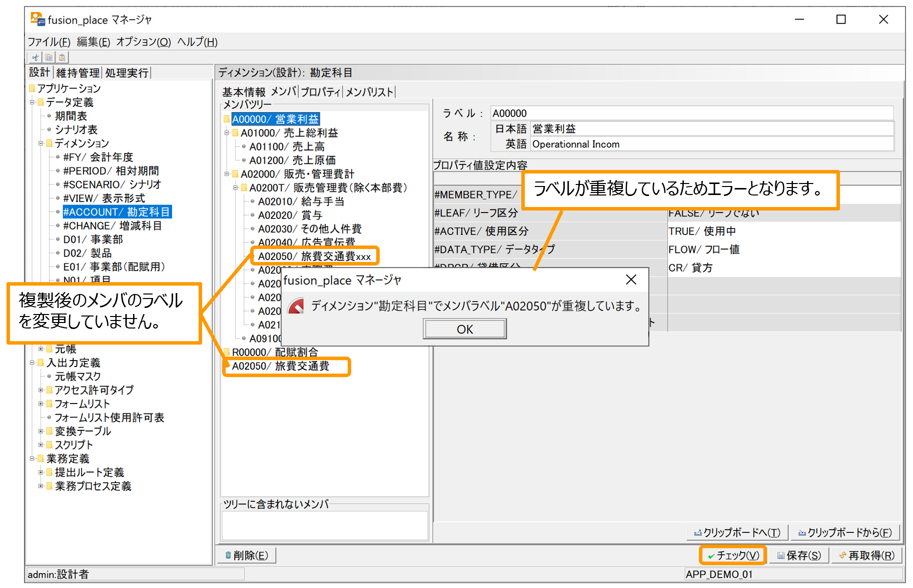Expand the 業務プロセス定義 node

41,486
